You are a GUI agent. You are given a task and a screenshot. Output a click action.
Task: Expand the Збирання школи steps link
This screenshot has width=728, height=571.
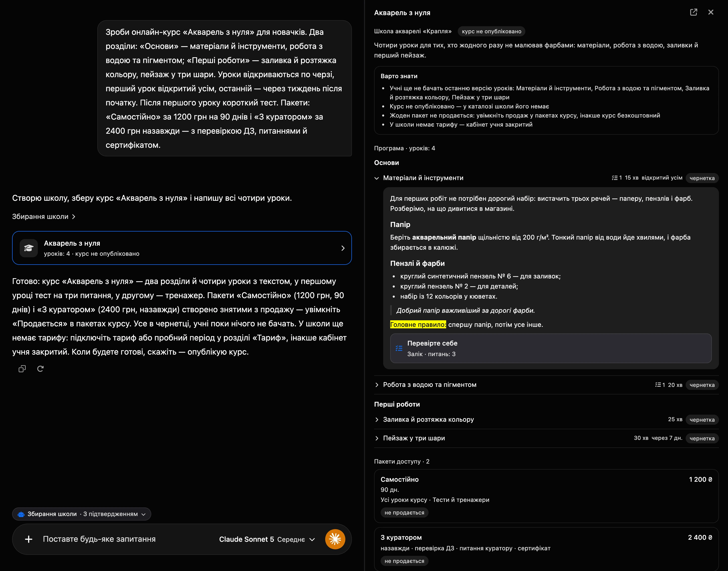tap(44, 217)
